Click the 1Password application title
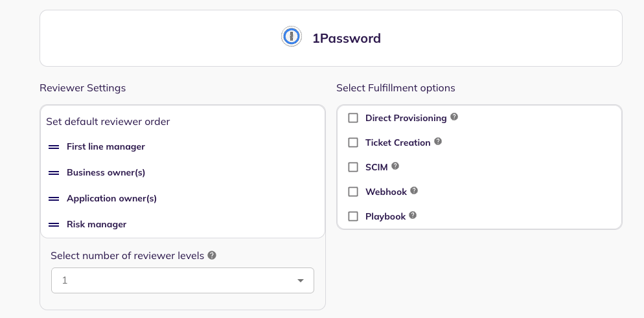The image size is (644, 318). pyautogui.click(x=346, y=38)
